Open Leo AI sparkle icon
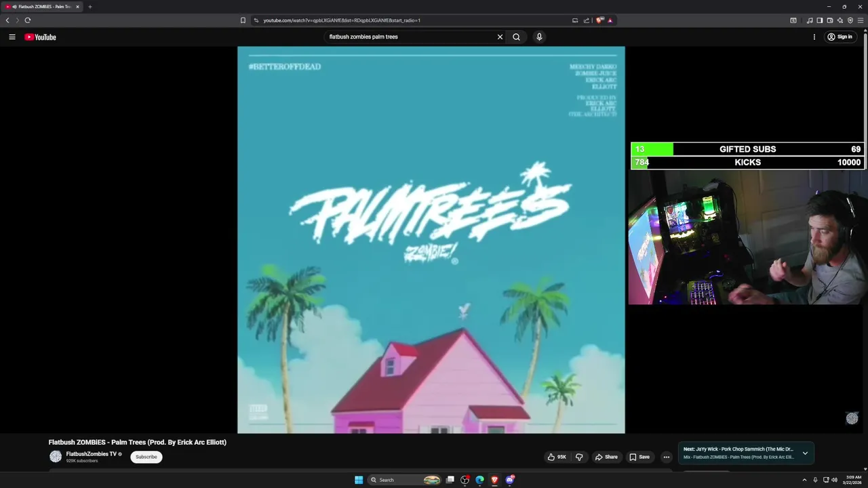 (840, 20)
